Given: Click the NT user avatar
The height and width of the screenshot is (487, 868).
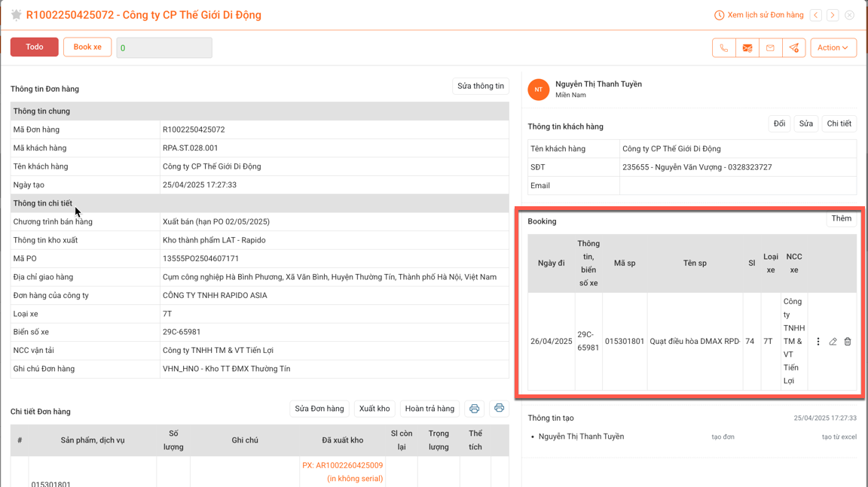Looking at the screenshot, I should 539,90.
